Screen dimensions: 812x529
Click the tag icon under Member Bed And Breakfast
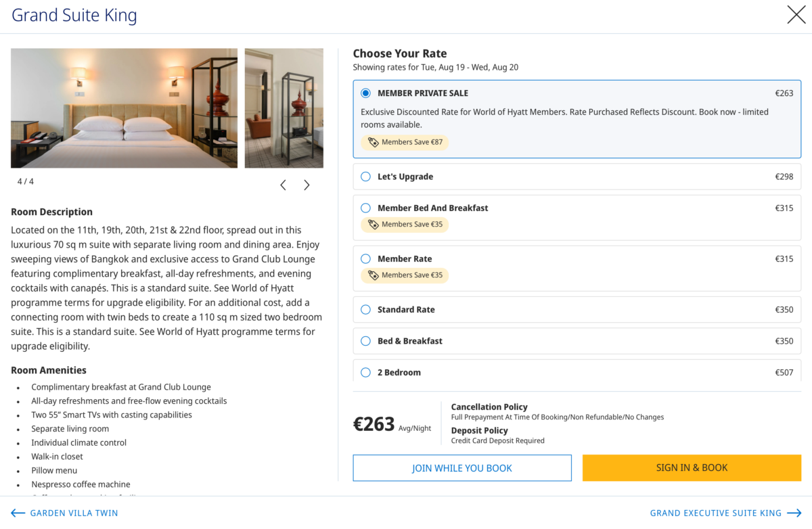[374, 225]
